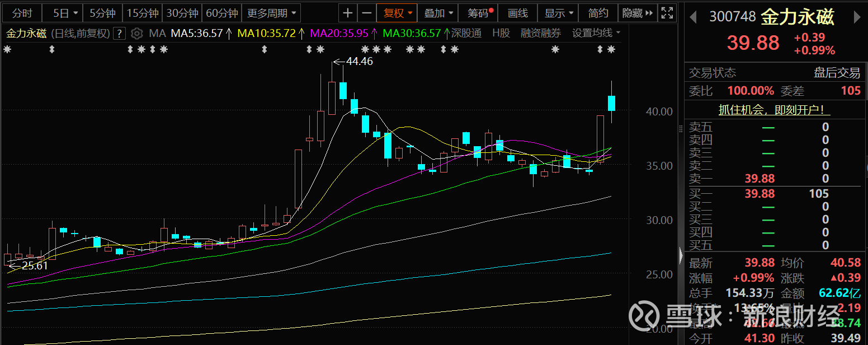
Task: Hide the right panel with 隐藏
Action: [638, 13]
